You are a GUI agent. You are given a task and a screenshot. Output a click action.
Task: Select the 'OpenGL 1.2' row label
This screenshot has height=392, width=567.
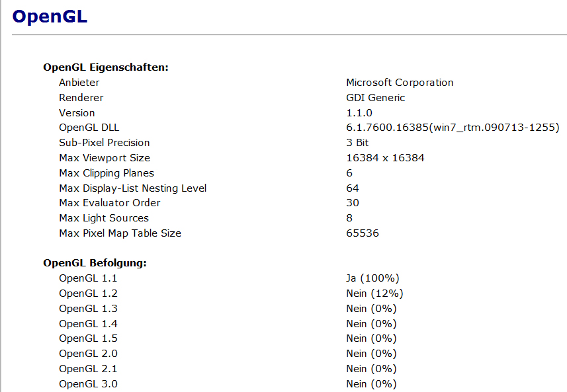click(x=88, y=294)
